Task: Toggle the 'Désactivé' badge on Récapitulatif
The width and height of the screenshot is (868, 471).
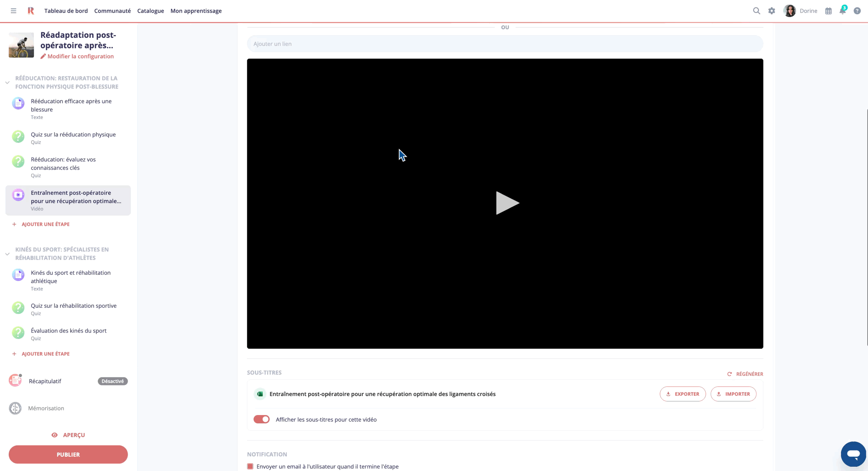Action: coord(112,381)
